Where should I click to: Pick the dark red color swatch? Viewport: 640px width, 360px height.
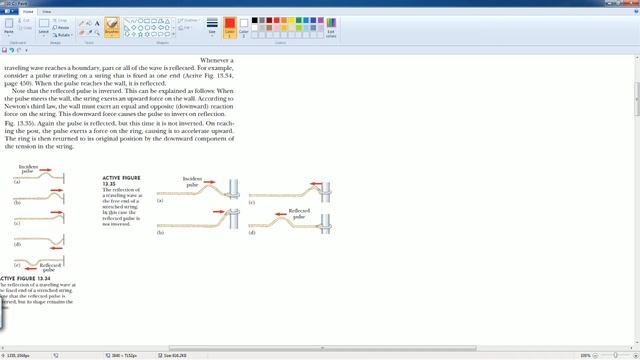(x=269, y=20)
